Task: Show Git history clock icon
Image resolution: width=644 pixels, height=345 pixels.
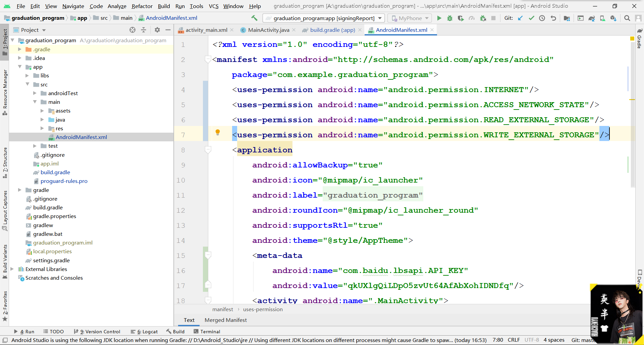Action: click(542, 18)
